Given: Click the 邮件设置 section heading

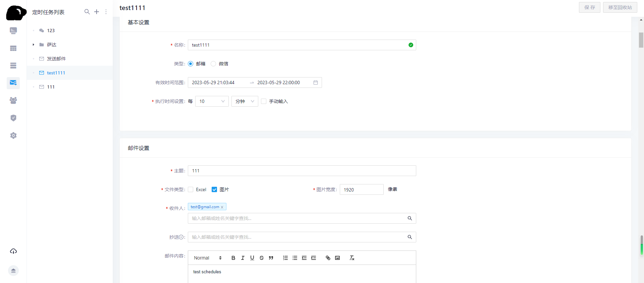Looking at the screenshot, I should click(139, 148).
